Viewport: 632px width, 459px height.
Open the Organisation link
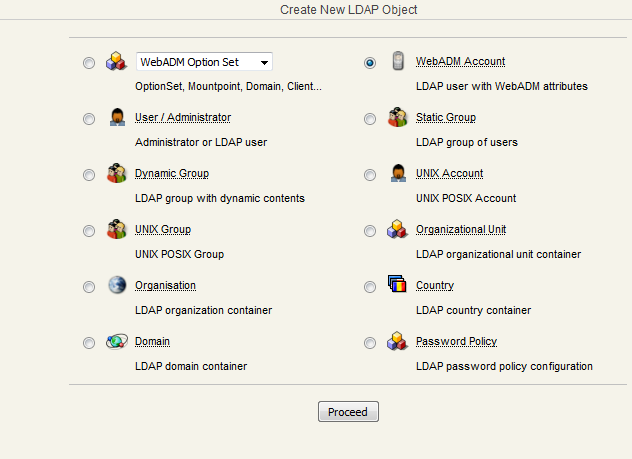pos(165,285)
